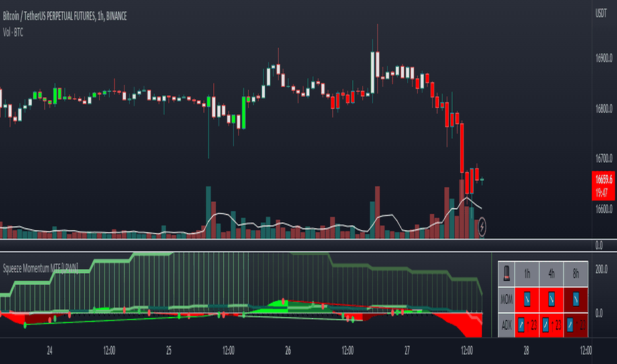The height and width of the screenshot is (364, 617).
Task: Click date label 26 on the time axis
Action: coord(287,351)
